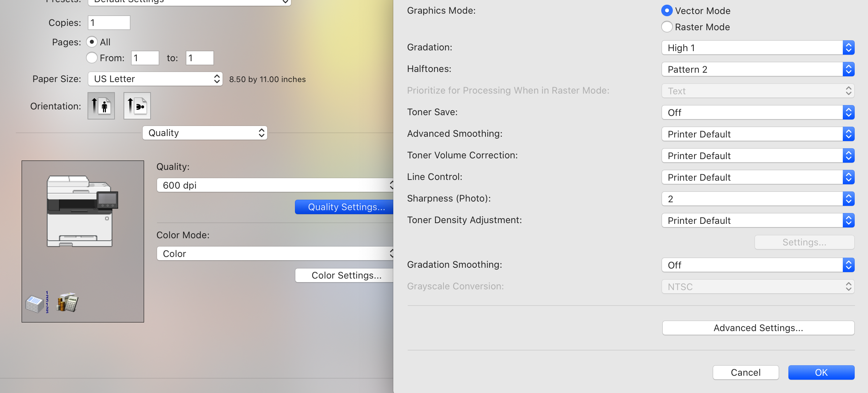
Task: Select the All pages radio button
Action: 92,42
